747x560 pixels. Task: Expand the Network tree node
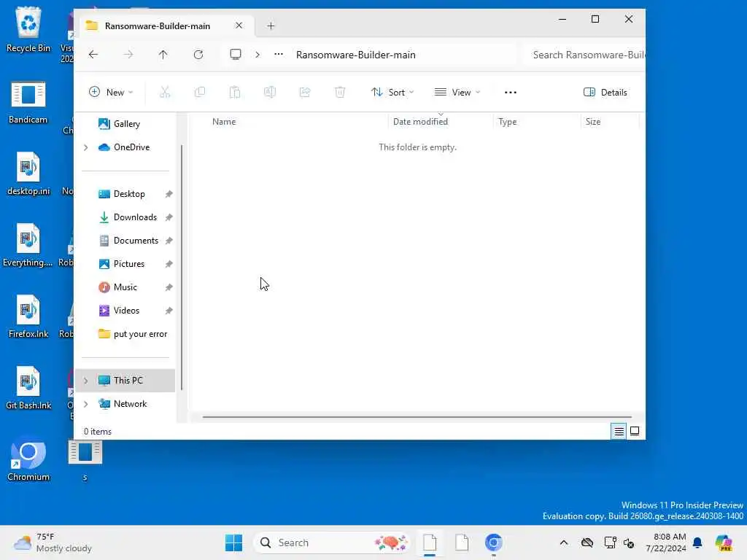[86, 404]
